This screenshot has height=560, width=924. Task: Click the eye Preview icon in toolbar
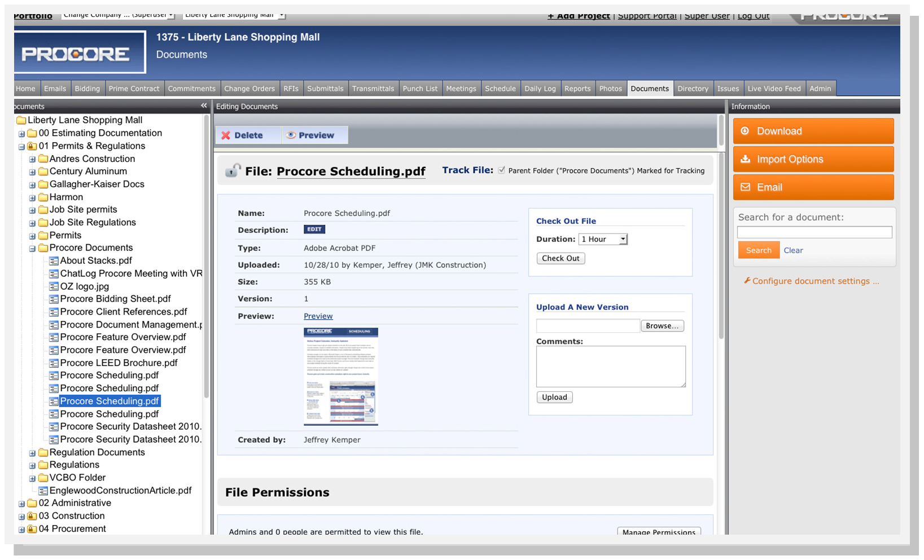291,135
